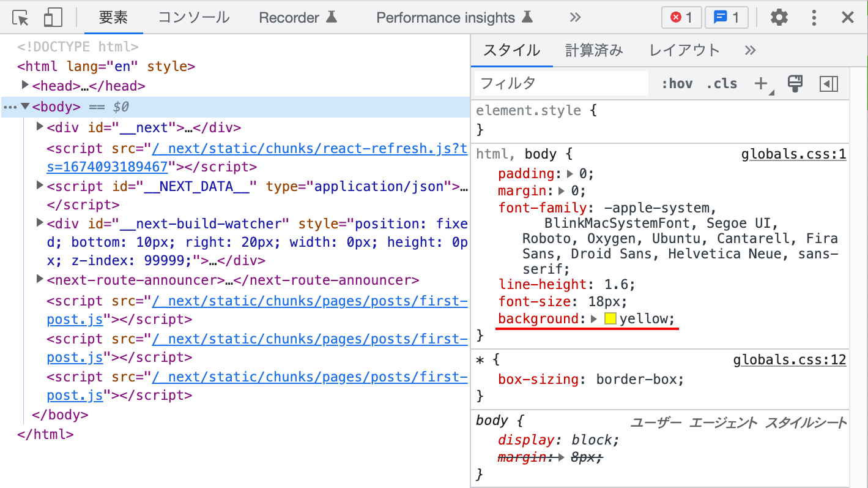Click the box-sizing border-box value

(637, 379)
